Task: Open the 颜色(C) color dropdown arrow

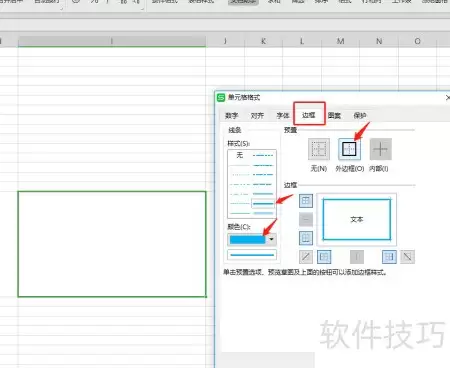Action: click(272, 239)
